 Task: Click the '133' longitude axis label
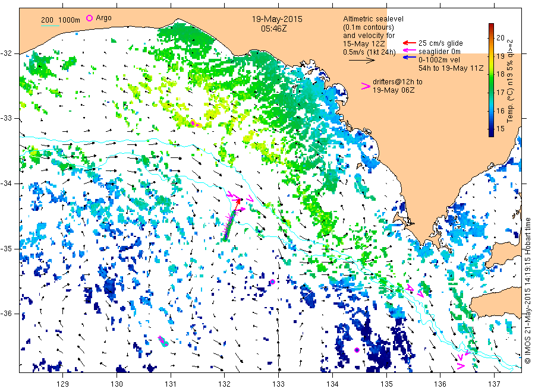tap(278, 384)
